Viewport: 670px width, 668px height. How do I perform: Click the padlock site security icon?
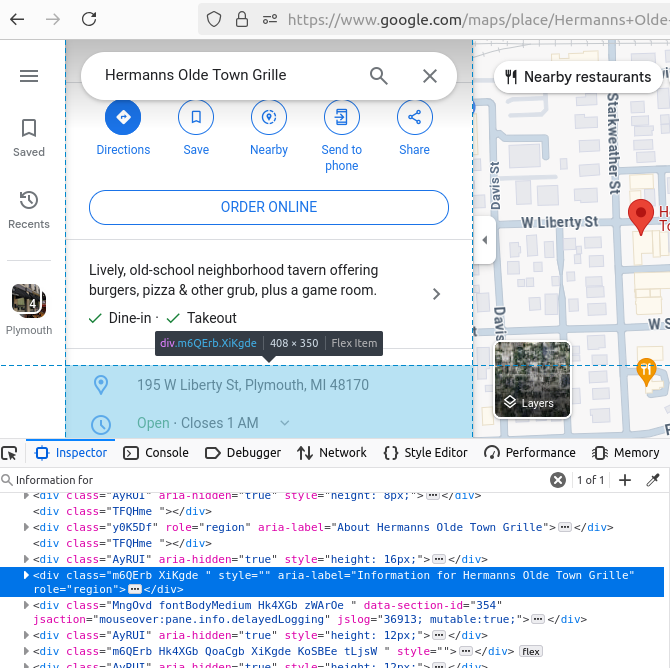tap(242, 20)
